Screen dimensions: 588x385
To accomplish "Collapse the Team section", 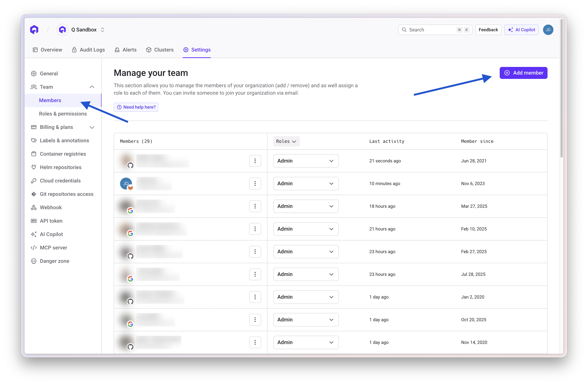I will [92, 87].
